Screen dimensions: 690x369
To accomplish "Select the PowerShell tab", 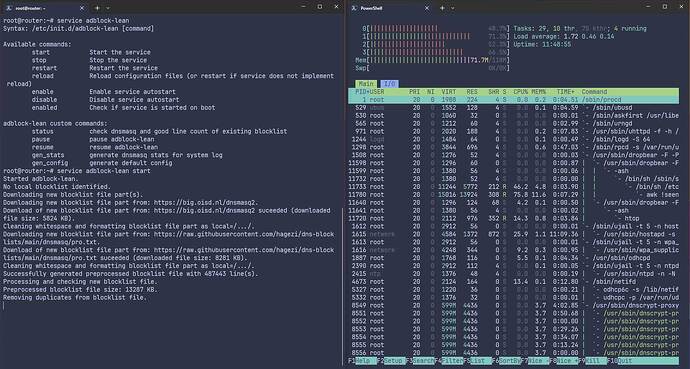I will [390, 8].
